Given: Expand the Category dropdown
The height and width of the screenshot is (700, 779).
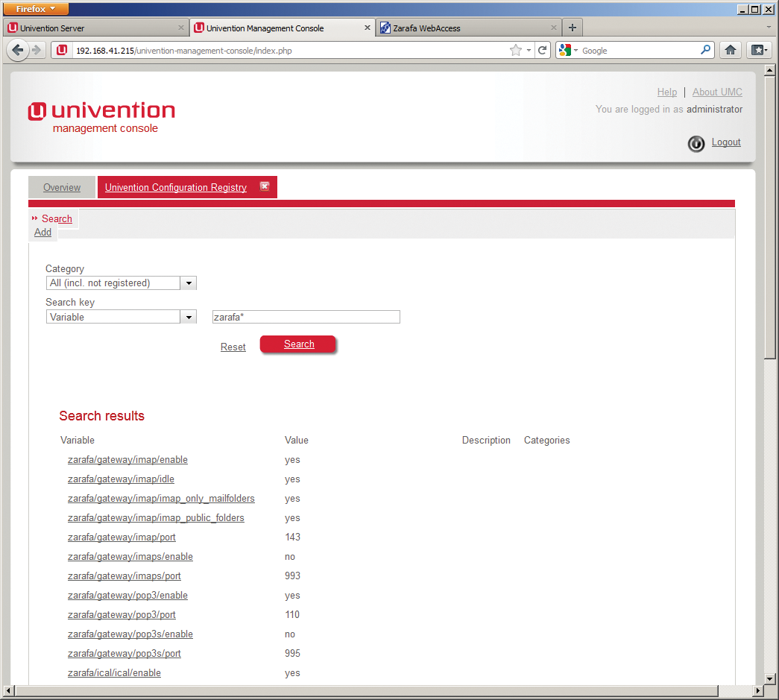Looking at the screenshot, I should coord(189,283).
